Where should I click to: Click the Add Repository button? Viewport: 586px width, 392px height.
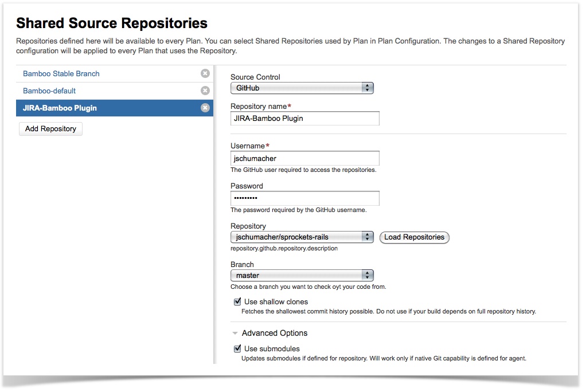(50, 129)
